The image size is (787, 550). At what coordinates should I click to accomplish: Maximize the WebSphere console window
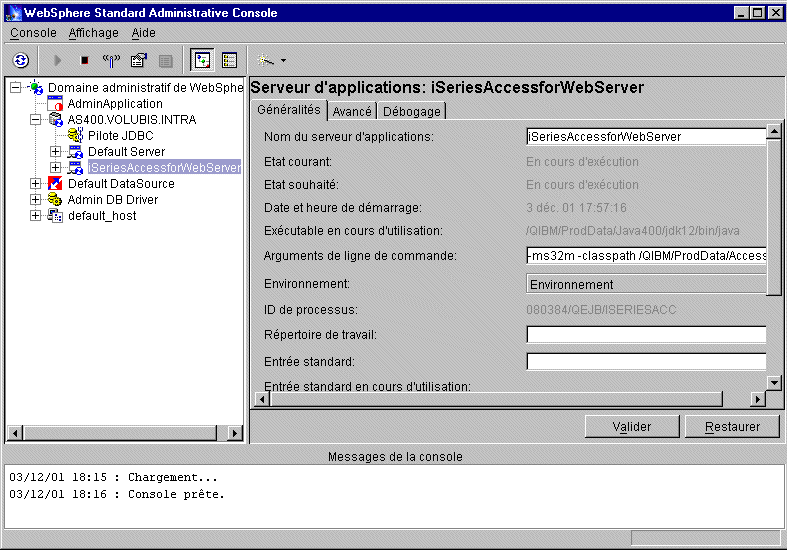pos(758,13)
